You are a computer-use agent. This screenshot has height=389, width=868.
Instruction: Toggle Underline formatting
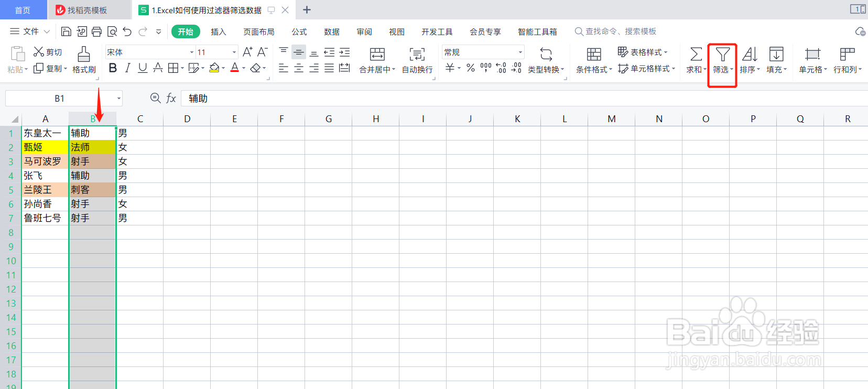[x=143, y=68]
